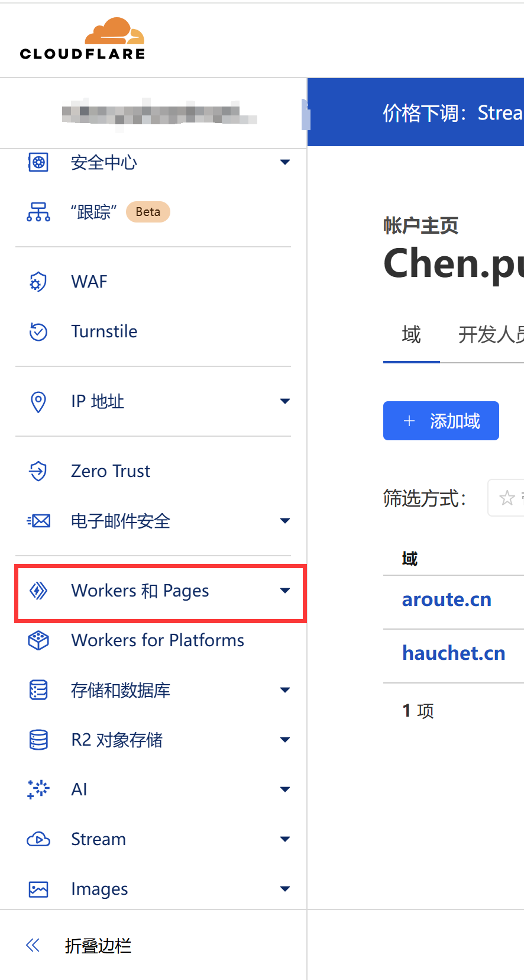The image size is (524, 980).
Task: Click the 帐户主页 heading text
Action: pos(421,225)
